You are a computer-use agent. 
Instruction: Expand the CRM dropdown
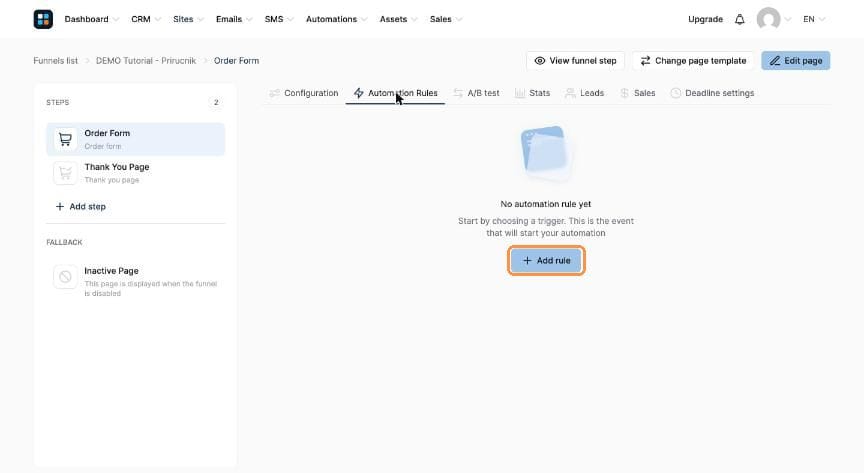click(145, 19)
